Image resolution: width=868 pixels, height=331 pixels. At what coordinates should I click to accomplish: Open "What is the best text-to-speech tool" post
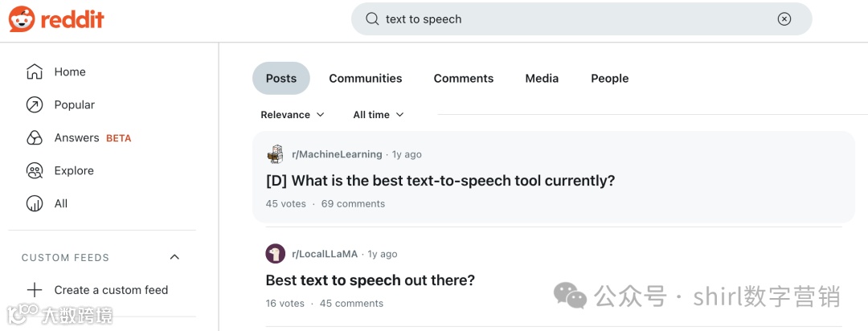[440, 181]
